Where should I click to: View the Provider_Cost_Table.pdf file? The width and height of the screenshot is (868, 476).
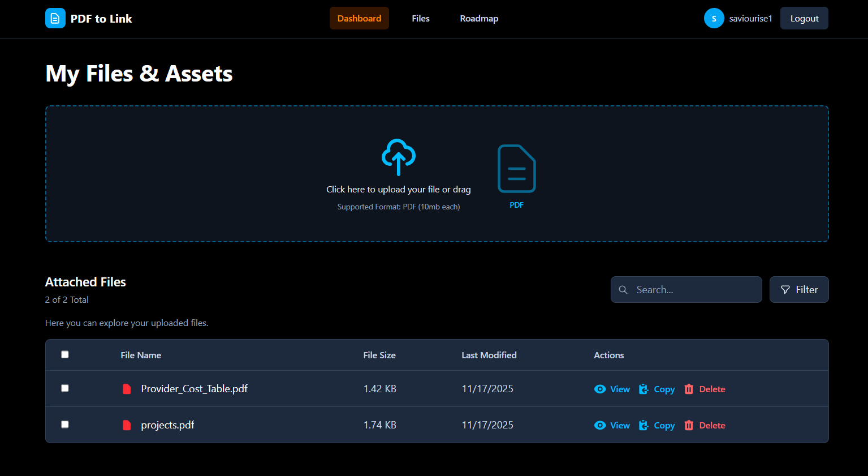pyautogui.click(x=612, y=389)
